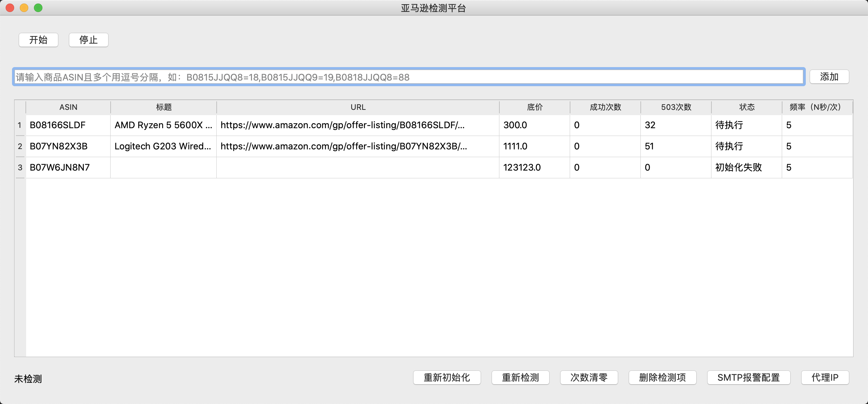Click the ASIN column header

68,107
